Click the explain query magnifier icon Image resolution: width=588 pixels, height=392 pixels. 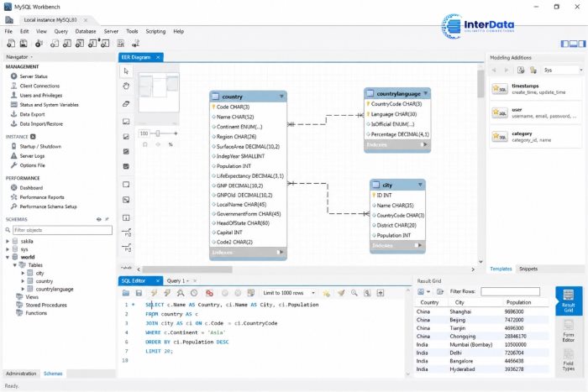181,293
